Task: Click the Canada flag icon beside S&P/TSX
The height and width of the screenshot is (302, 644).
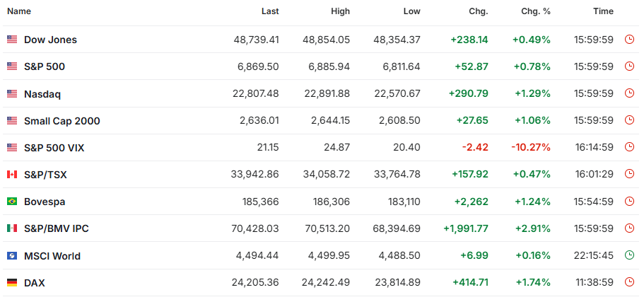Action: [12, 175]
